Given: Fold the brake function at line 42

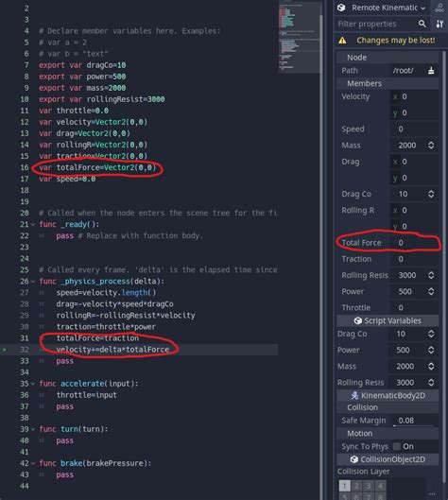Looking at the screenshot, I should coord(33,463).
